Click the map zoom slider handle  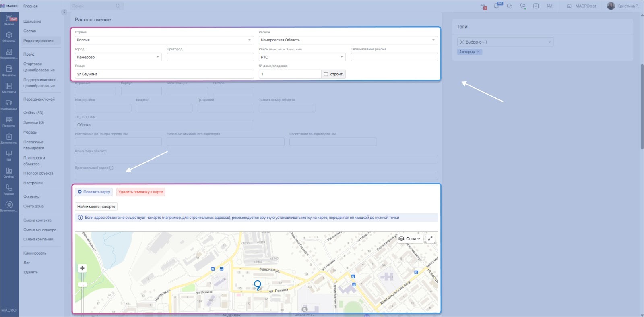tap(82, 285)
